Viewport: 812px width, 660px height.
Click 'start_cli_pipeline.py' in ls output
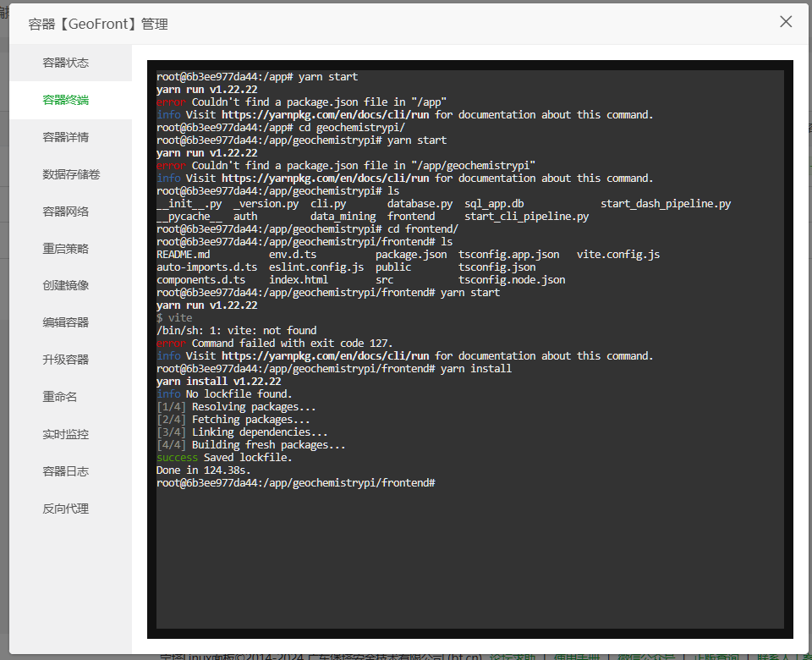(x=527, y=217)
